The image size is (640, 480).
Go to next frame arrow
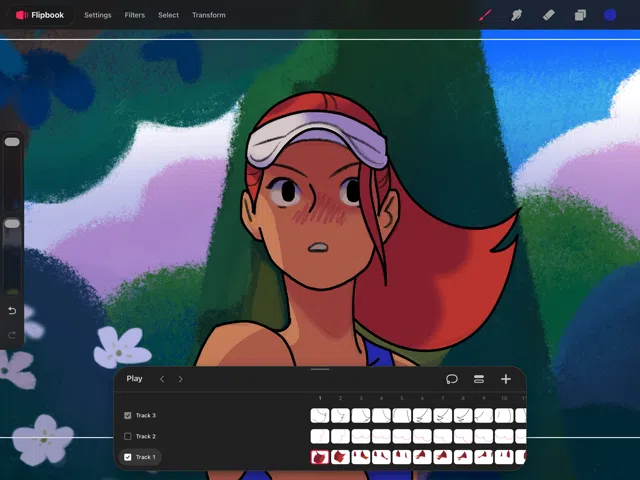point(181,379)
